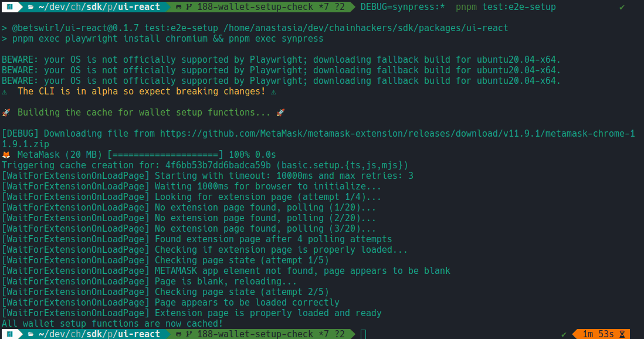
Task: Click the terminal cursor block in the last prompt
Action: (x=364, y=334)
